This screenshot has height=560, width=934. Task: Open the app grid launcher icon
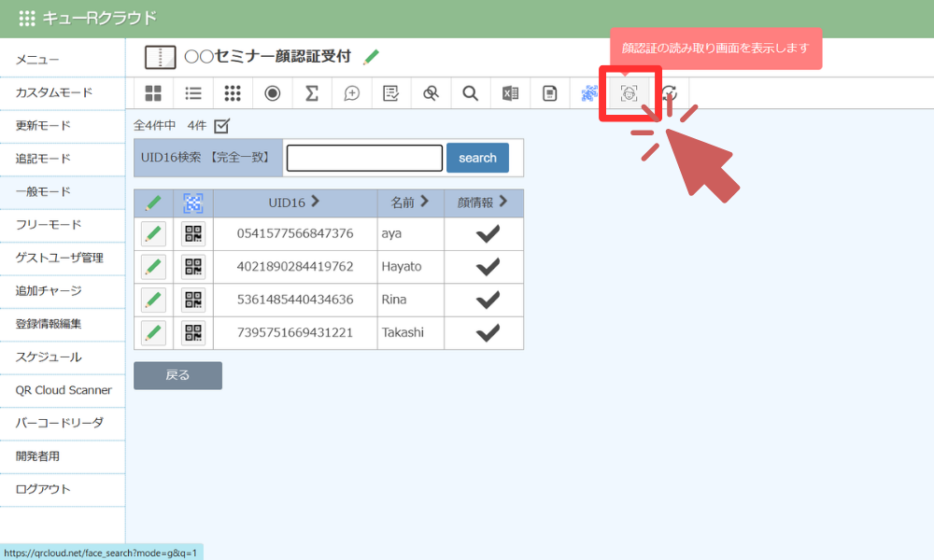pyautogui.click(x=26, y=18)
